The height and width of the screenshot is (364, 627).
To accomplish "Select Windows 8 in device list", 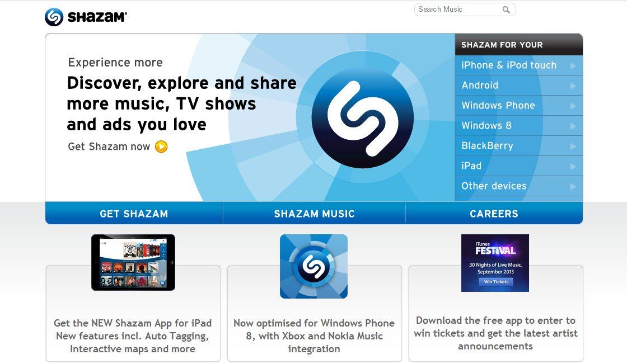I will 518,125.
